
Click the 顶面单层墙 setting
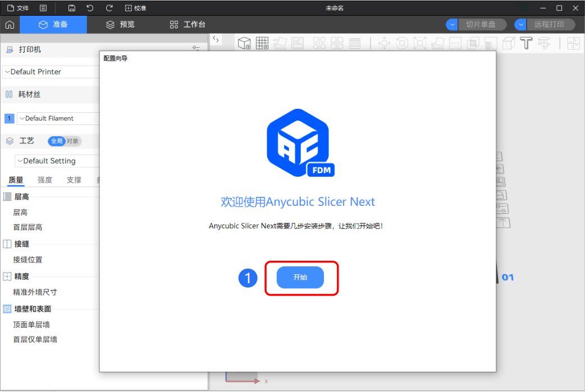(x=31, y=325)
